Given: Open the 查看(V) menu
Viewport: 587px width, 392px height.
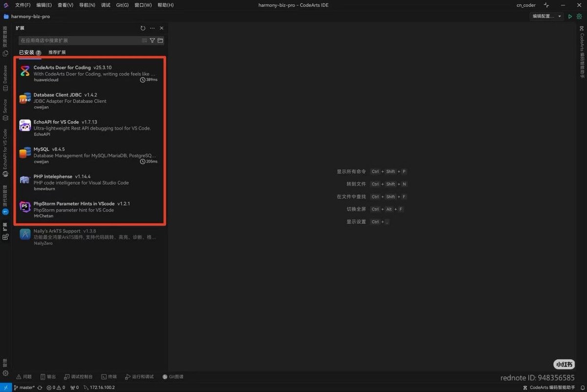Looking at the screenshot, I should [66, 5].
